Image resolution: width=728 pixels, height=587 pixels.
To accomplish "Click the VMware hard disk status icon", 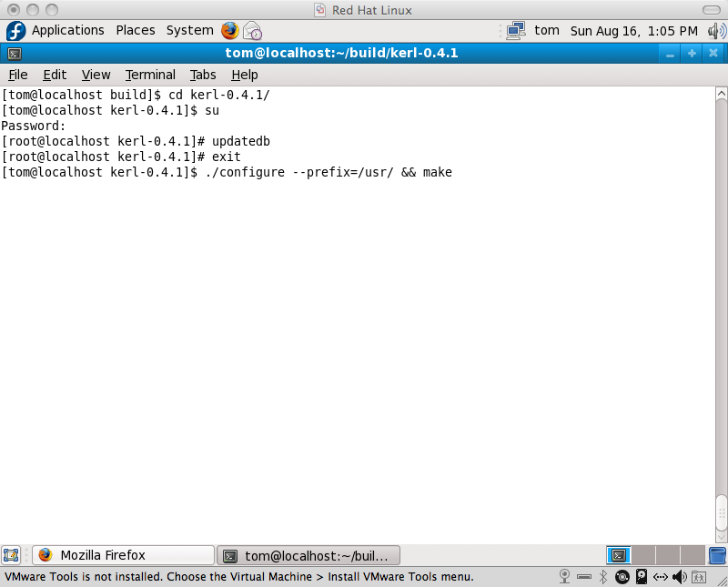I will click(642, 577).
